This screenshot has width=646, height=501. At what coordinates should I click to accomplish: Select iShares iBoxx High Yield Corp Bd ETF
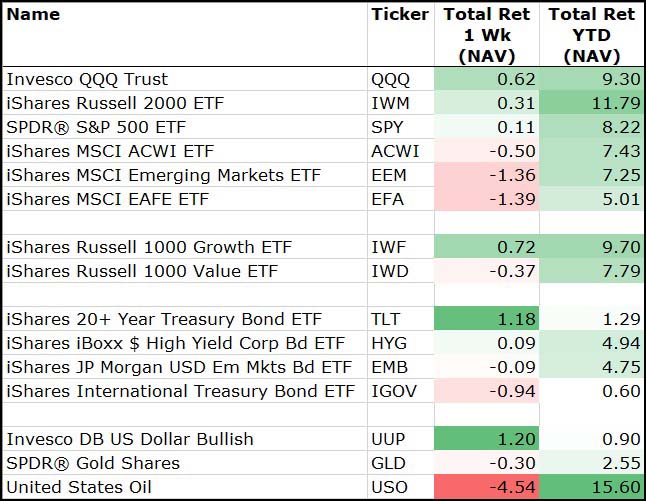tap(175, 343)
